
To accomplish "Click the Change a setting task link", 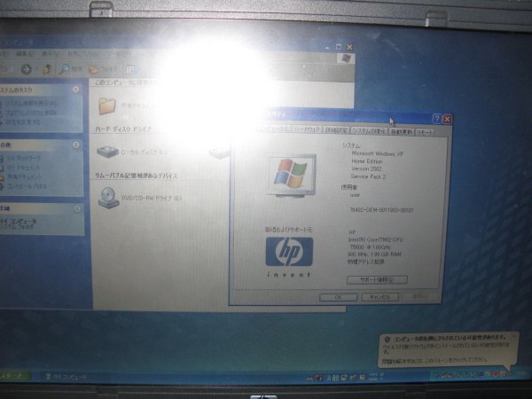I will tap(22, 121).
